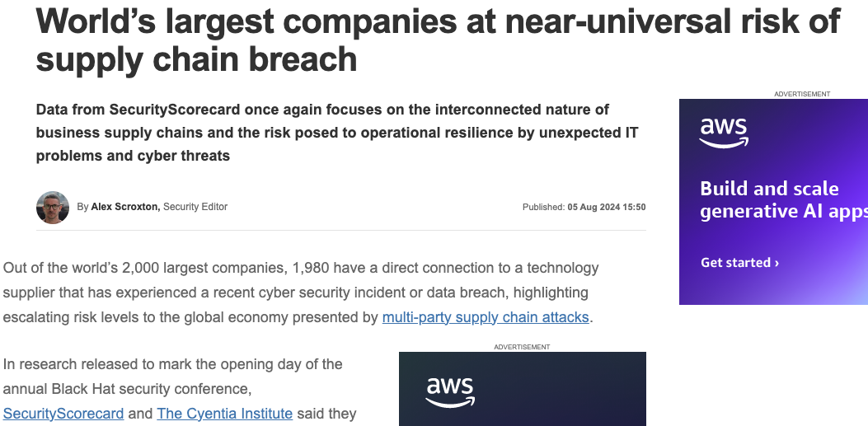Viewport: 868px width, 426px height.
Task: Open the Alex Scroxton author name link
Action: tap(125, 207)
